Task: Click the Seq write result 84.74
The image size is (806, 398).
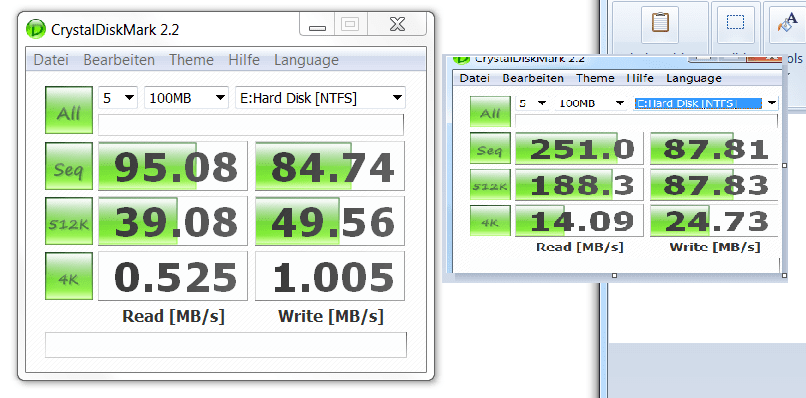Action: (330, 166)
